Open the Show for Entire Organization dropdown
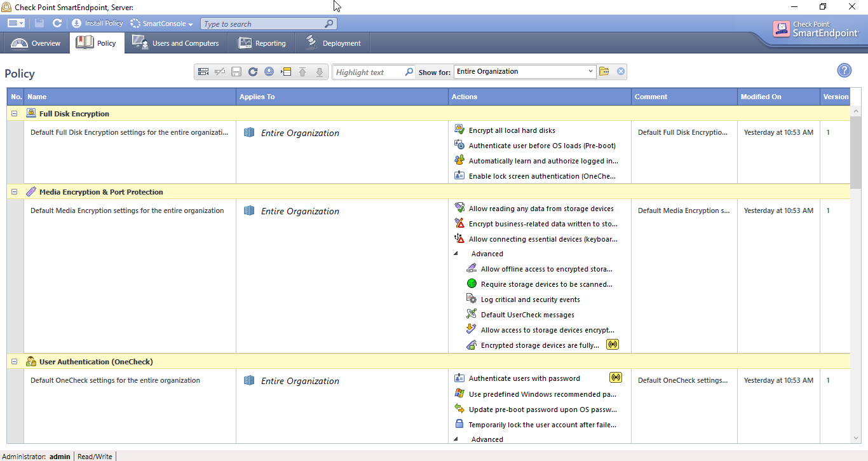The width and height of the screenshot is (868, 461). [x=525, y=72]
